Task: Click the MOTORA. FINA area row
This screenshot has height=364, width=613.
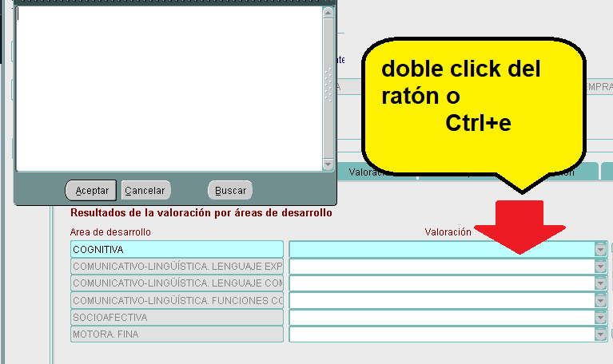Action: tap(177, 334)
